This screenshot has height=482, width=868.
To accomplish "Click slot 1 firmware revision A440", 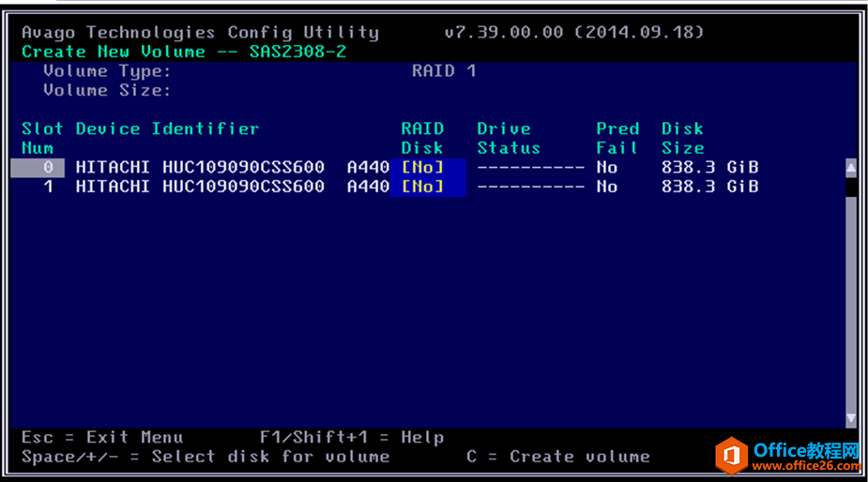I will (x=368, y=187).
